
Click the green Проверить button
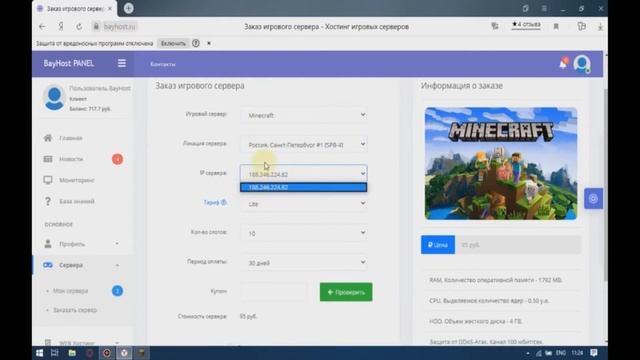click(x=346, y=292)
